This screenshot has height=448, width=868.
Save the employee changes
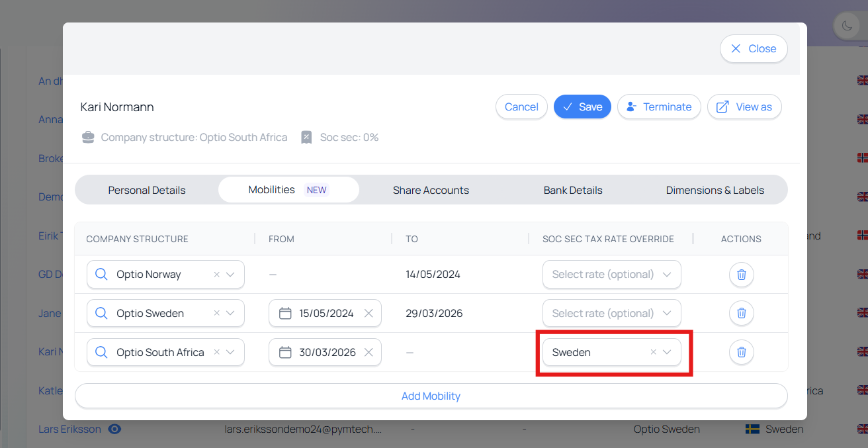582,107
